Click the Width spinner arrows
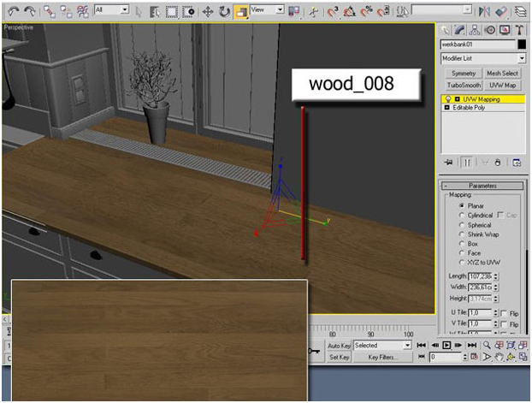Viewport: 532px width, 403px height. [496, 287]
